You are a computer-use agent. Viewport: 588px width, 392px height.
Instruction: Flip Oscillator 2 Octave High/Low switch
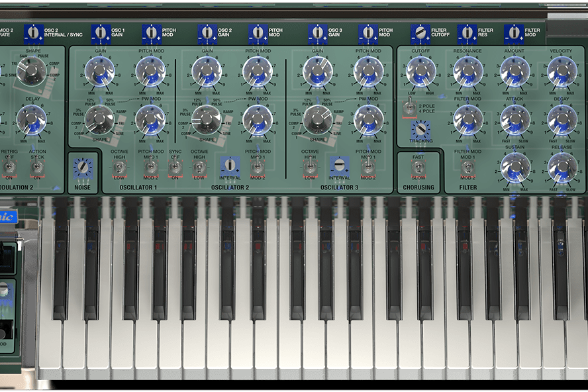click(199, 168)
